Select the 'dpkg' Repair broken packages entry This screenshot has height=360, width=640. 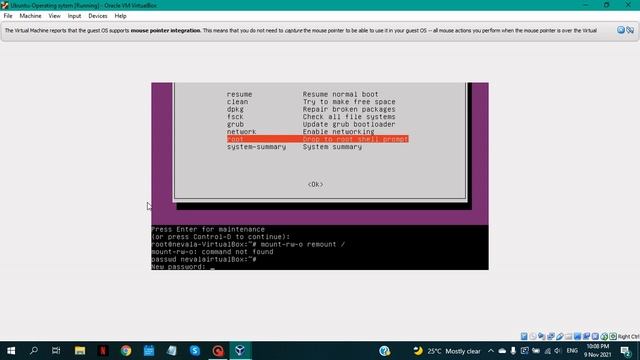click(311, 109)
